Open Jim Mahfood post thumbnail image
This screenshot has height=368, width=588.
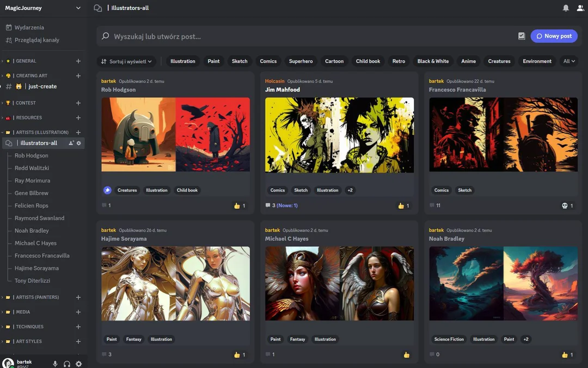click(339, 135)
